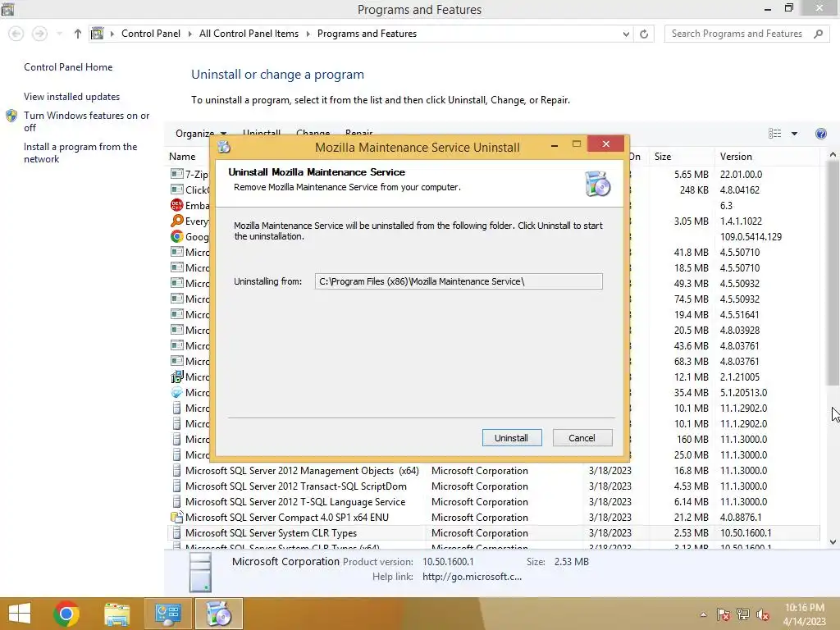Click the uninstalling-from path field
Viewport: 840px width, 630px height.
click(459, 281)
